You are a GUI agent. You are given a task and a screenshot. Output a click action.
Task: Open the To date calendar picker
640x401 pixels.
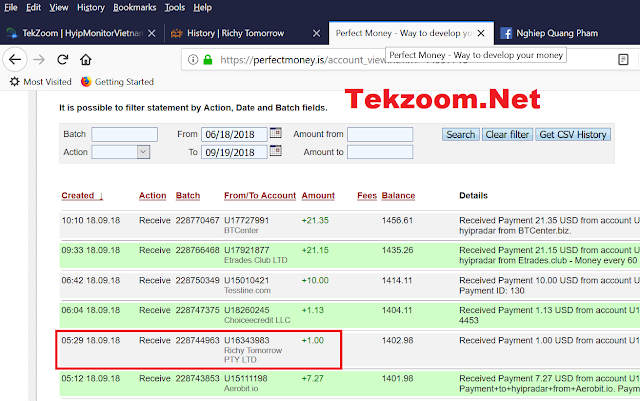pos(276,151)
